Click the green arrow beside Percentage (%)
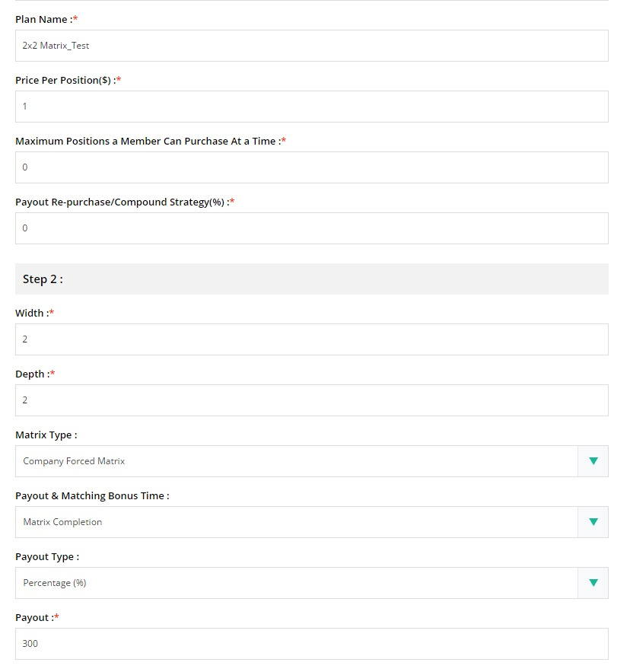Screen dimensions: 630x672 pyautogui.click(x=593, y=583)
